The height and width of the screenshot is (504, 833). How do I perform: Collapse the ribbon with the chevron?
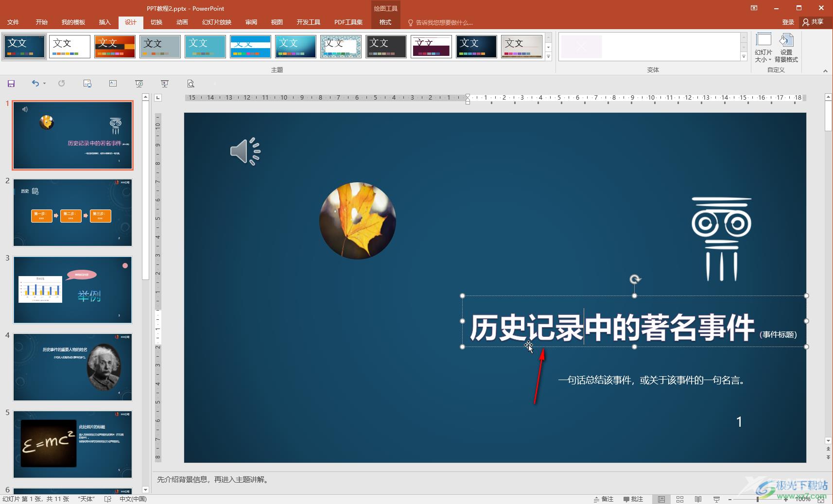tap(825, 71)
